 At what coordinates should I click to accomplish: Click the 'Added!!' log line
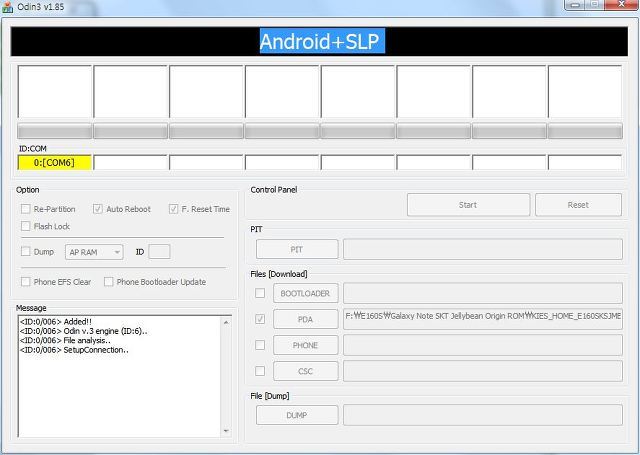pyautogui.click(x=56, y=322)
